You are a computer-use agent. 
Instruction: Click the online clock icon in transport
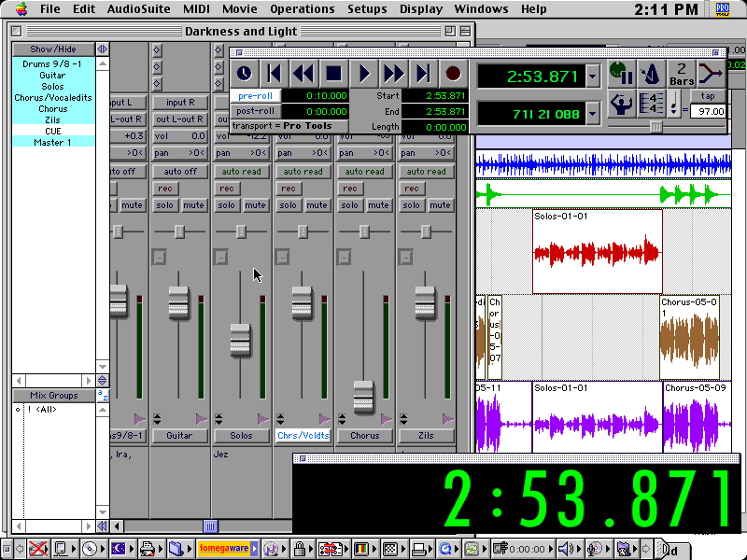[x=244, y=73]
